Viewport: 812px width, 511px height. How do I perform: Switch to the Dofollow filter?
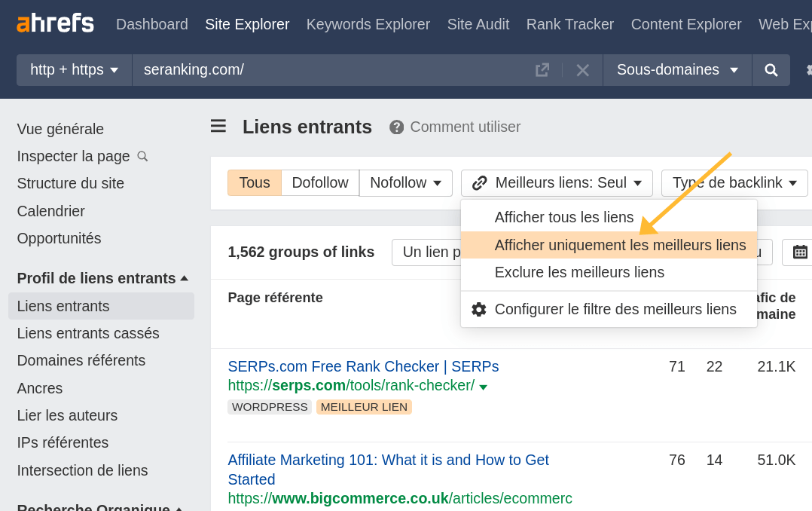tap(320, 182)
